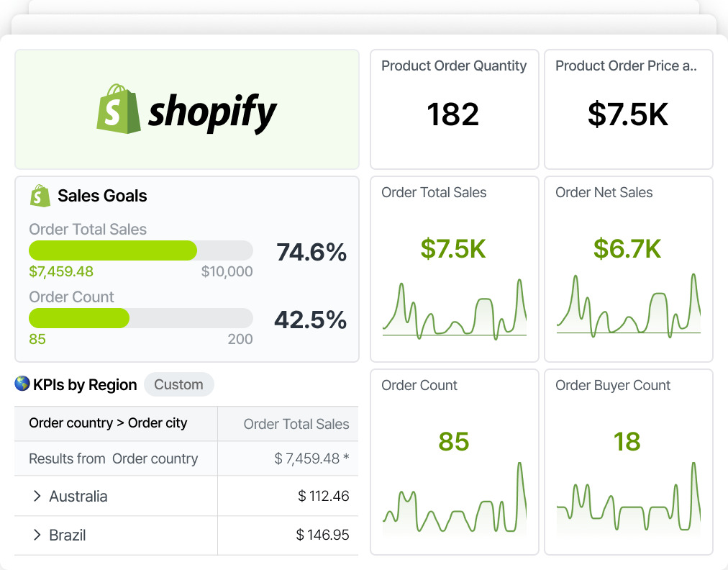Click the green '18' buyer count value
728x570 pixels.
click(627, 441)
